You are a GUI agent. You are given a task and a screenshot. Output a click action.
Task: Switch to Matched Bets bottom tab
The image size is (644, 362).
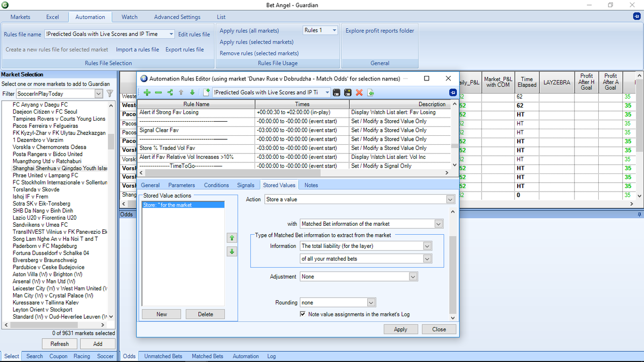207,356
